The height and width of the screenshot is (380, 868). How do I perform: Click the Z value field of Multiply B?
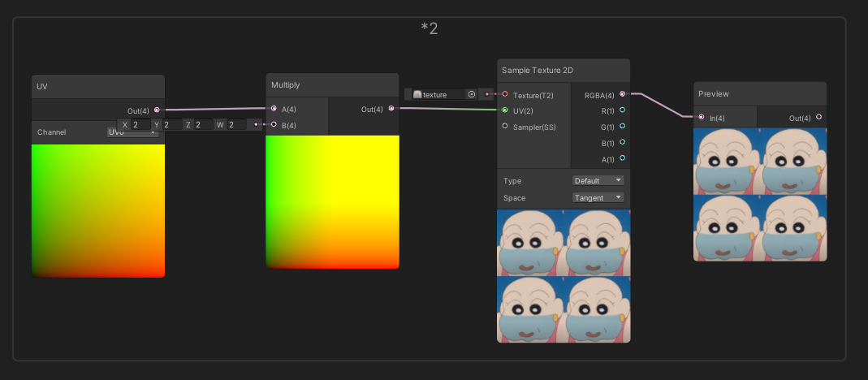pos(204,124)
